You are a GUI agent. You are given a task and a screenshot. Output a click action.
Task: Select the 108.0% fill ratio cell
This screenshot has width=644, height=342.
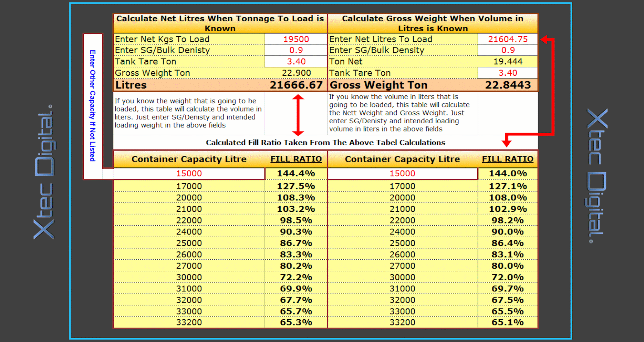tap(508, 198)
